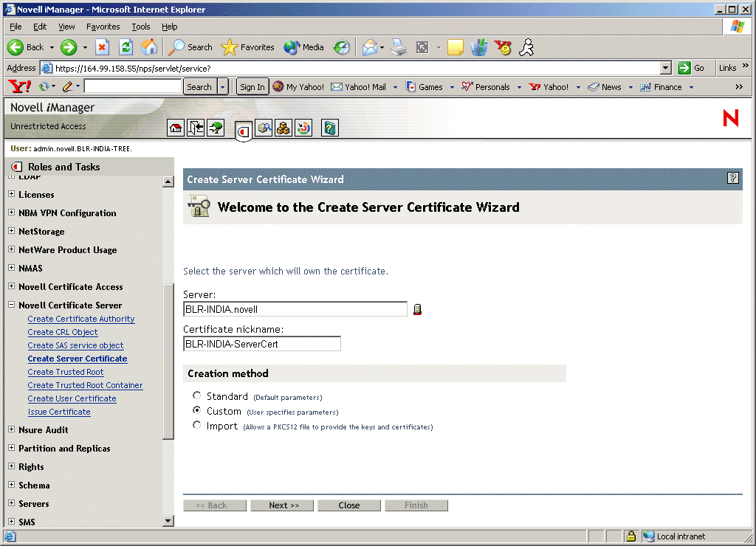Expand the Licenses role
The height and width of the screenshot is (546, 756).
12,194
